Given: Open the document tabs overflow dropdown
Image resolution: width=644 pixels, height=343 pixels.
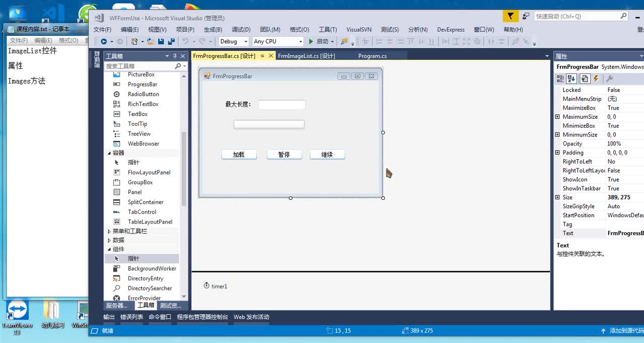Looking at the screenshot, I should pyautogui.click(x=547, y=56).
